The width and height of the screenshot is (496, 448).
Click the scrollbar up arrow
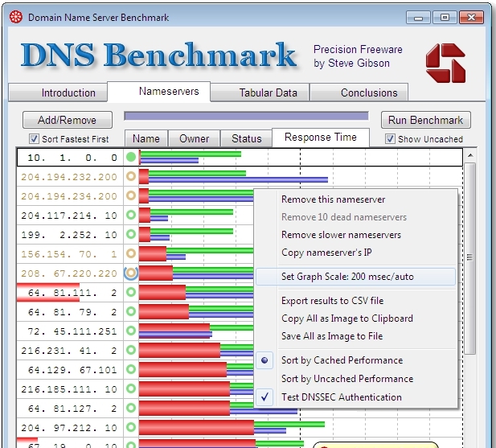(x=470, y=155)
